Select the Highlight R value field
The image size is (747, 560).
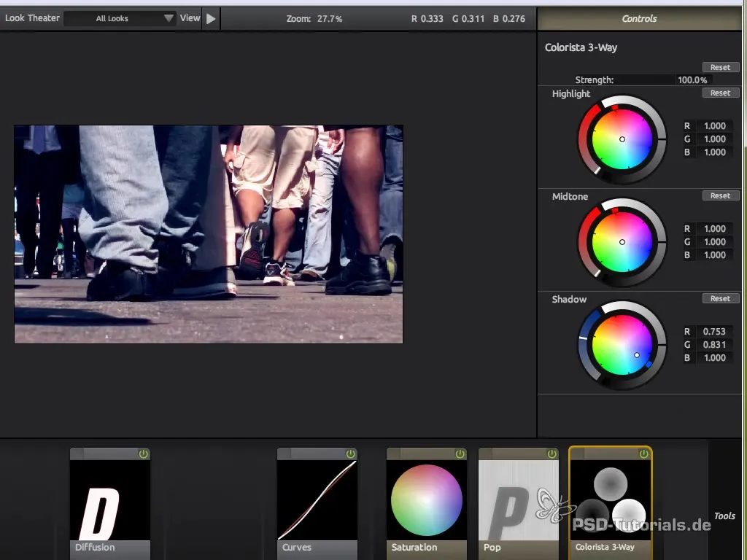tap(715, 126)
